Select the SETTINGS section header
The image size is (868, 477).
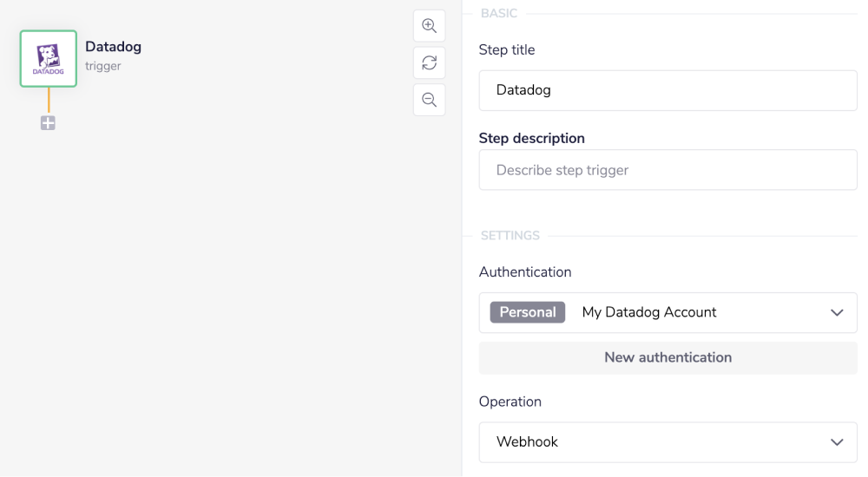[x=510, y=236]
